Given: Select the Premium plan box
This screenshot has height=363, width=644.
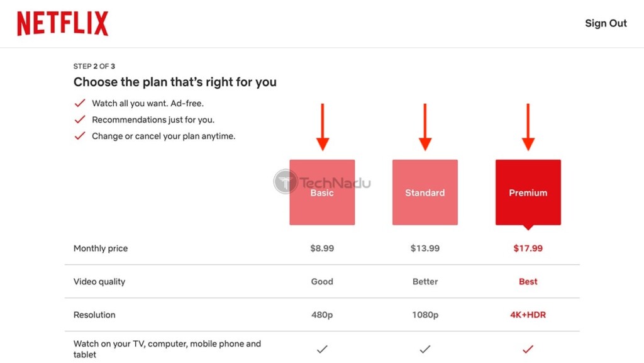Looking at the screenshot, I should pos(528,192).
